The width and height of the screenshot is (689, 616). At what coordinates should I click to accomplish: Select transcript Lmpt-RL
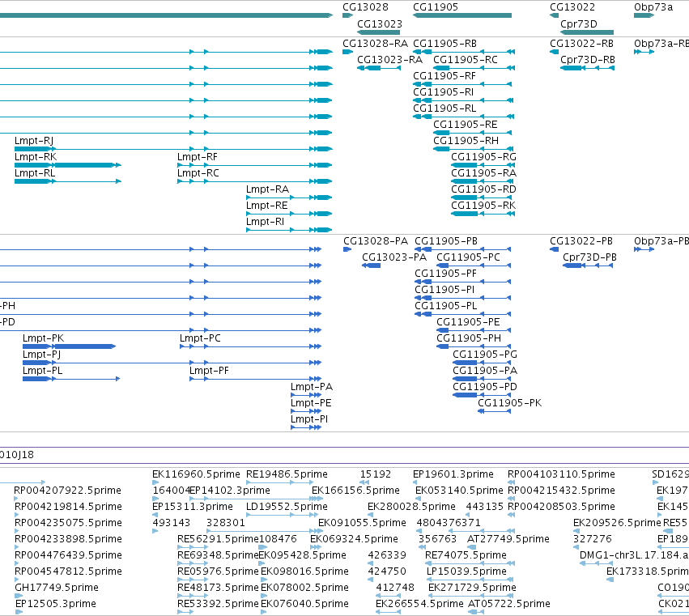tap(35, 173)
